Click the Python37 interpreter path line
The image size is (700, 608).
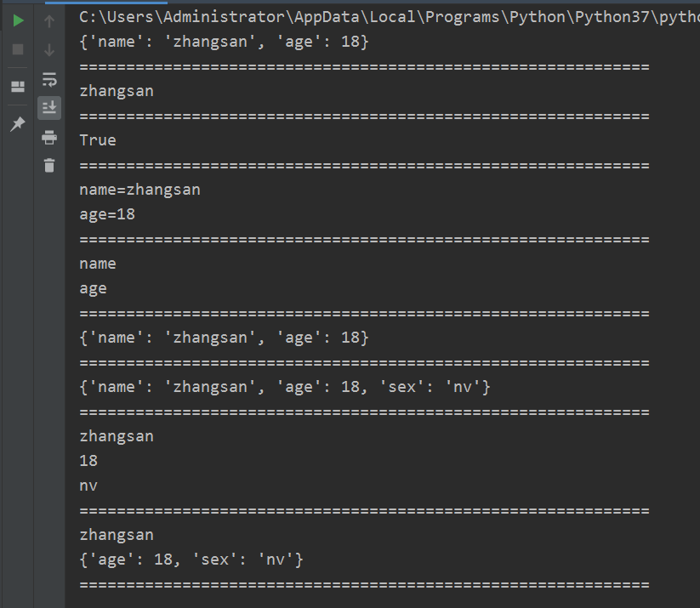[x=390, y=17]
